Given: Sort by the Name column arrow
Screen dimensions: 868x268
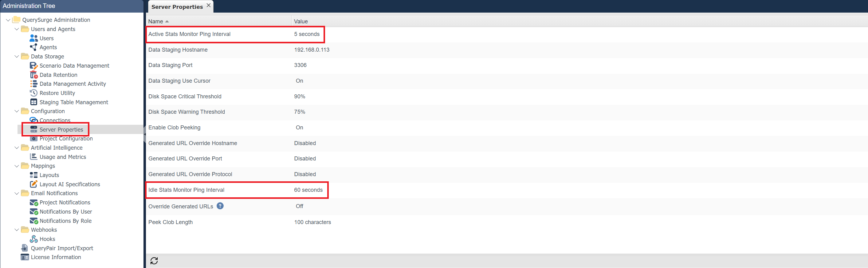Looking at the screenshot, I should [167, 21].
